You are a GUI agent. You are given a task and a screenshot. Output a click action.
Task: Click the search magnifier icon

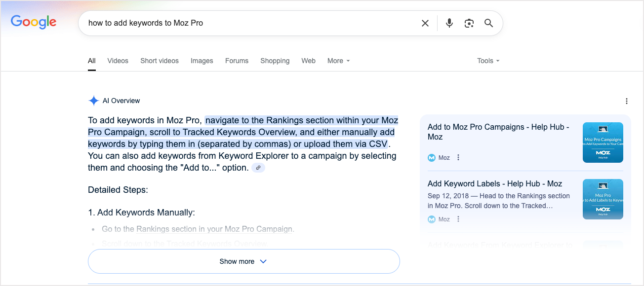(488, 23)
